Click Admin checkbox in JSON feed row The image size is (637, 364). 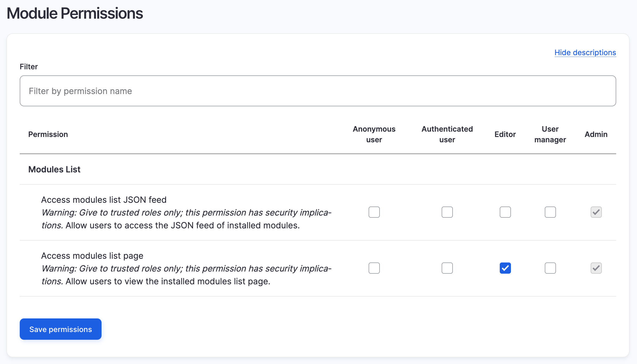point(596,212)
